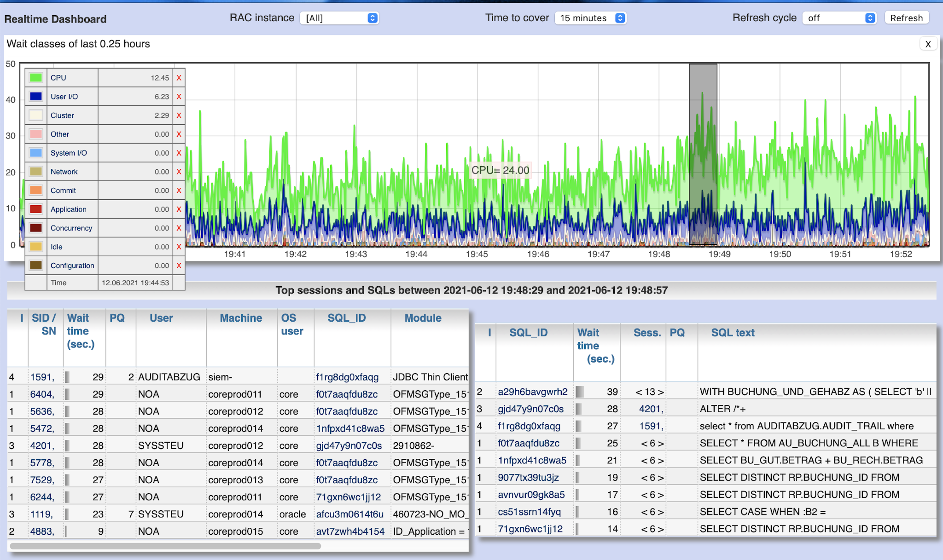Viewport: 943px width, 560px height.
Task: Remove the User I/O wait class via red X
Action: tap(179, 96)
